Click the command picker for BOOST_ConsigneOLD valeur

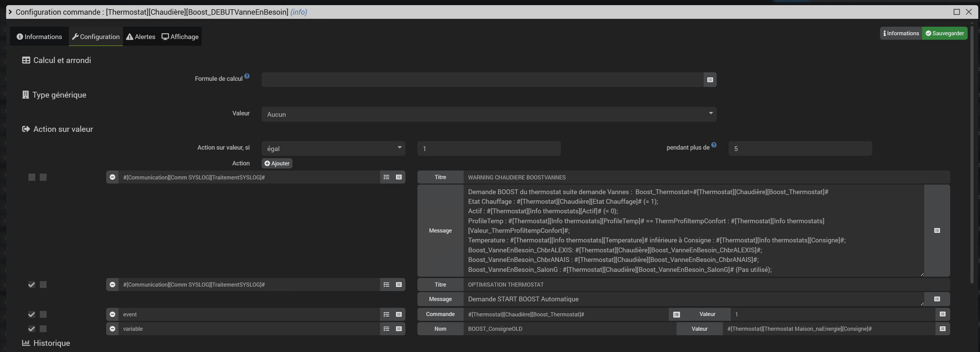(x=942, y=329)
